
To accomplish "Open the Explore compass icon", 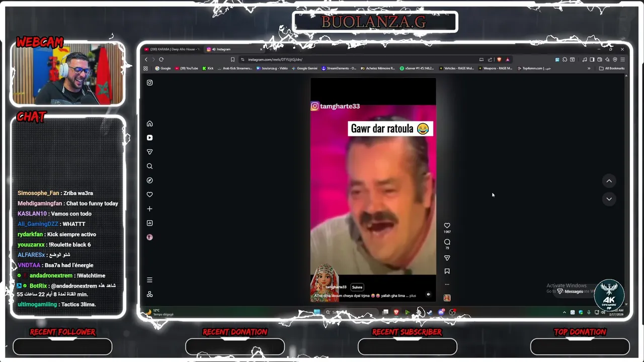I will (149, 180).
